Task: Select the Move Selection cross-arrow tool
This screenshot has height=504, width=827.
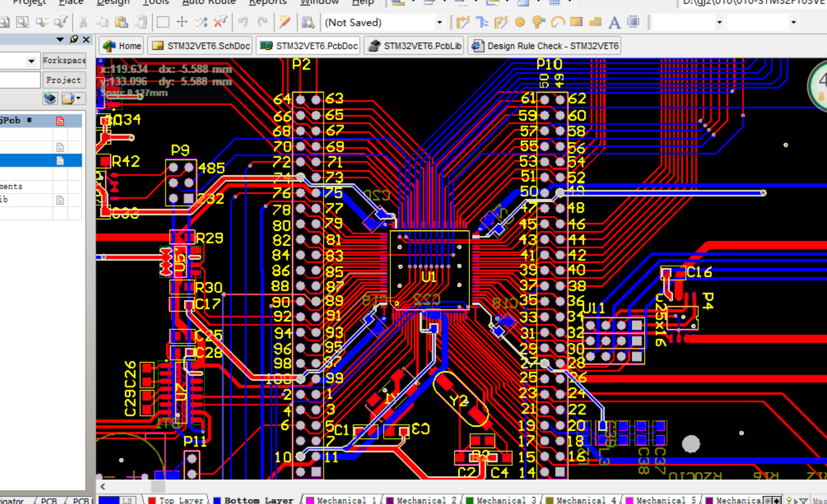Action: click(182, 22)
